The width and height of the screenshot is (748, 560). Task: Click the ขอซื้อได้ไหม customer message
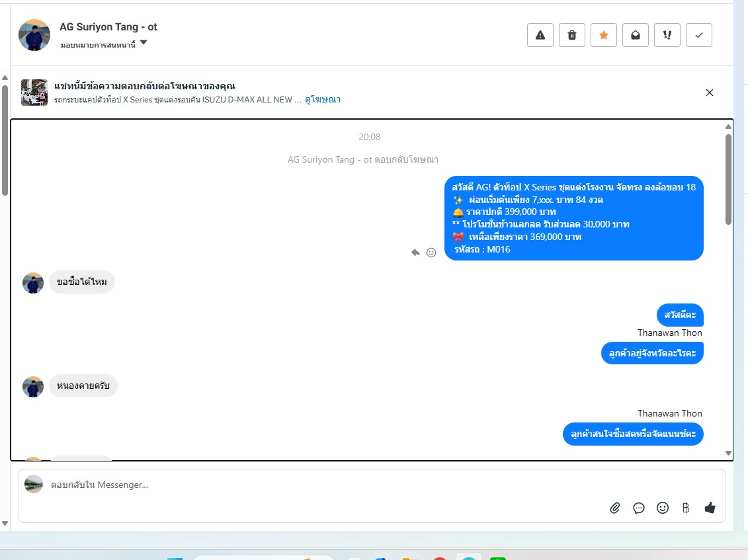(82, 282)
